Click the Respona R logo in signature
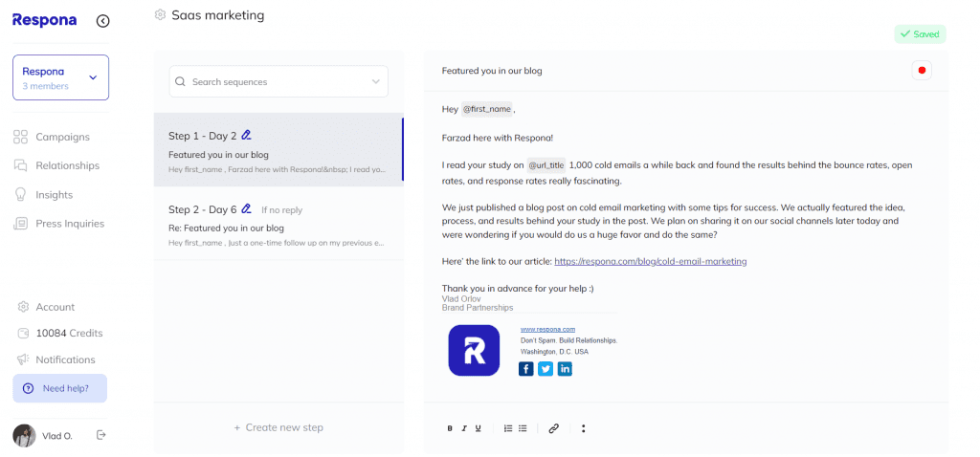Viewport: 980px width, 457px height. (474, 350)
